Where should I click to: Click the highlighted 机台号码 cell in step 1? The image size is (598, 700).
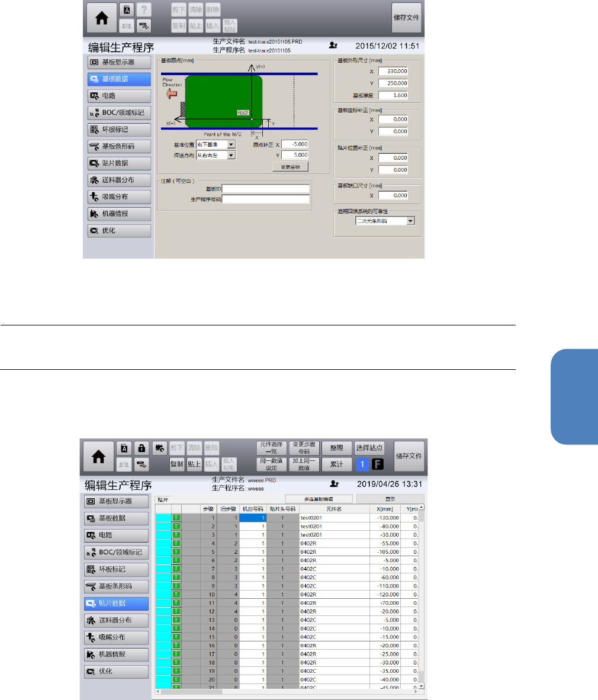pos(253,518)
